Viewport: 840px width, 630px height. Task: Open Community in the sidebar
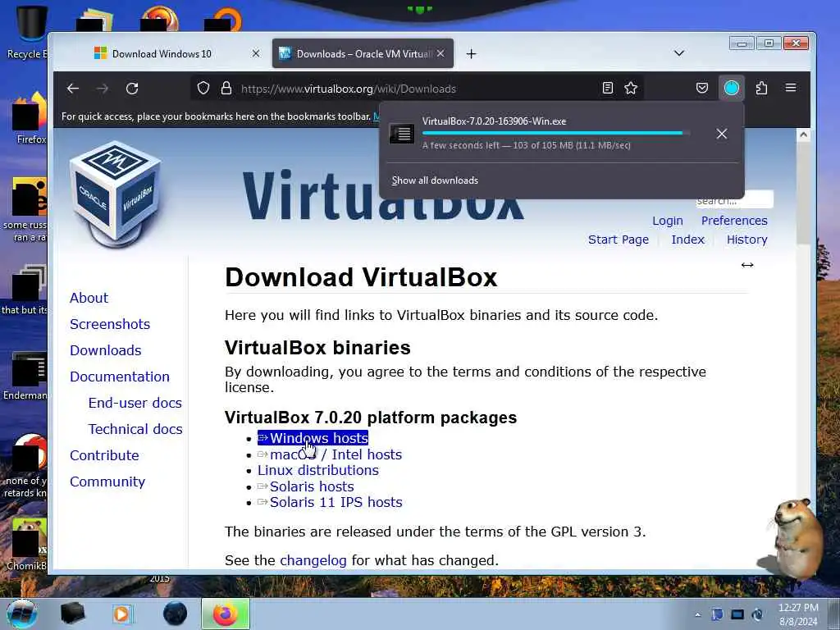coord(107,482)
